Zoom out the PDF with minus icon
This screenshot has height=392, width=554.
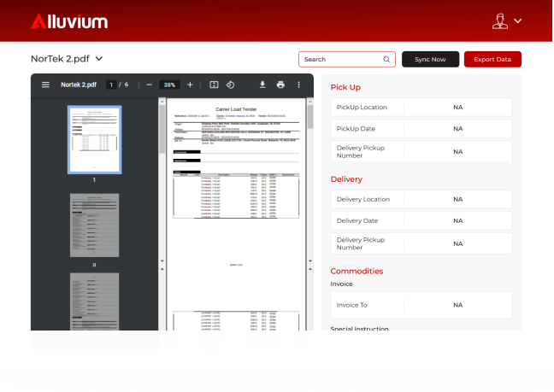tap(149, 85)
